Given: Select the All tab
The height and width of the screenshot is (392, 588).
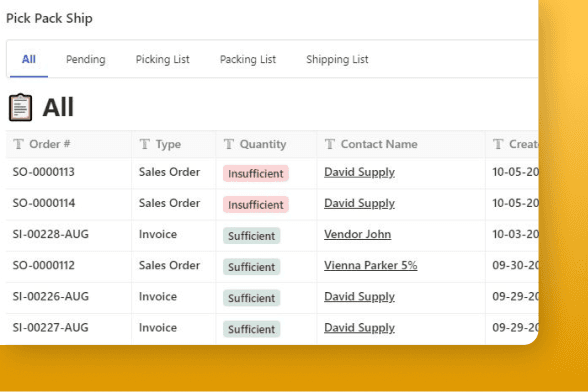Looking at the screenshot, I should [x=29, y=59].
